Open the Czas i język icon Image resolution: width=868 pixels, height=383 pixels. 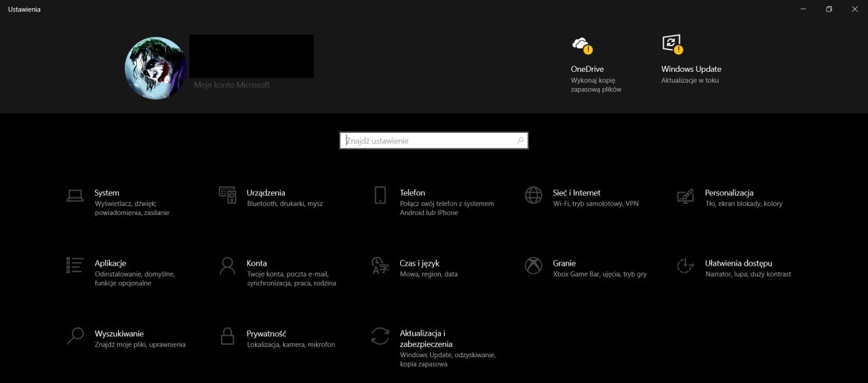coord(380,266)
